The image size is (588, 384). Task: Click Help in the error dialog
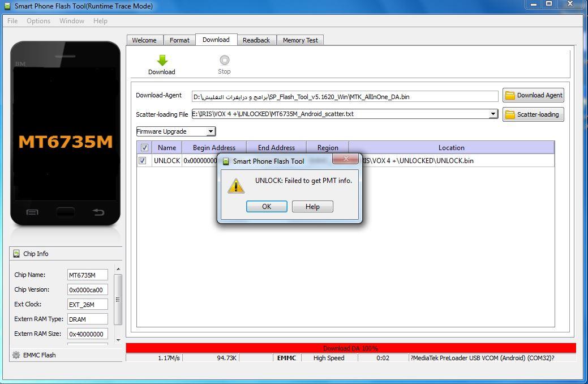click(x=312, y=207)
